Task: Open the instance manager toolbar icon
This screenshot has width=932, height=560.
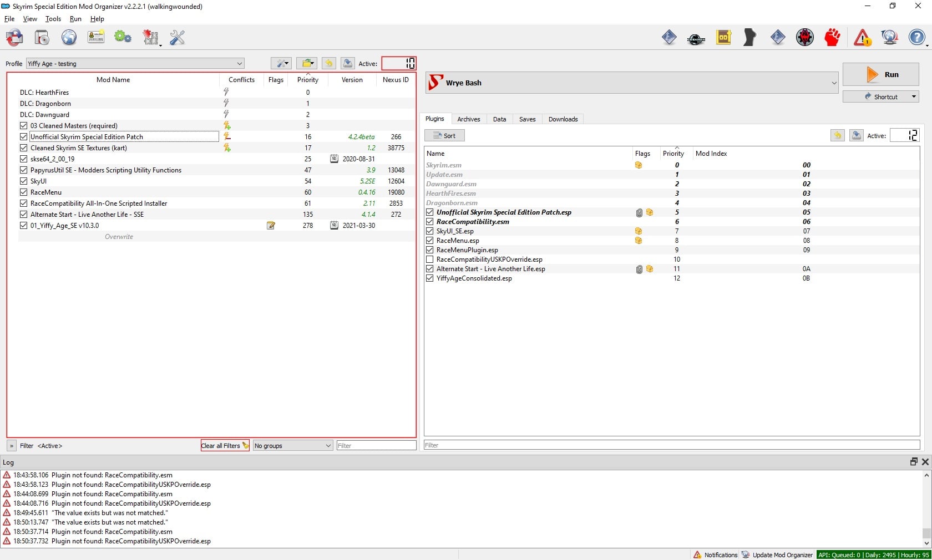Action: pos(14,38)
